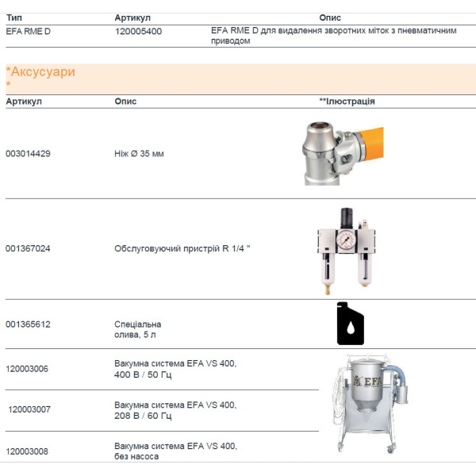Viewport: 476px width, 476px height.
Task: Select accessory article 120003007
Action: (29, 409)
